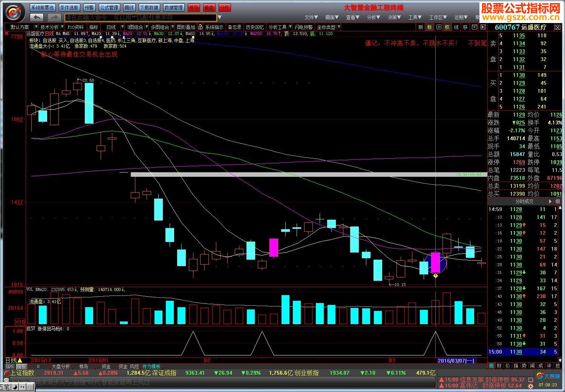Image resolution: width=565 pixels, height=392 pixels.
Task: Toggle the IME moon half-width icon
Action: 14,387
